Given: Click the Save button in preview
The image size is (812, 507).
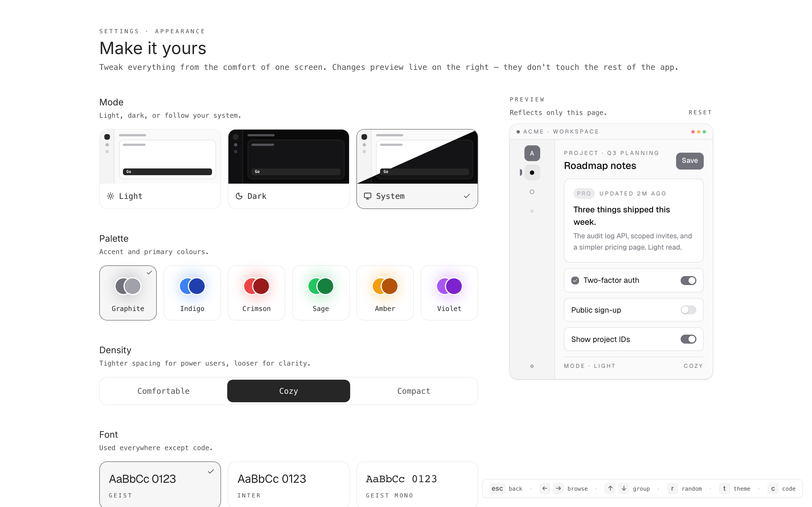Looking at the screenshot, I should tap(690, 161).
